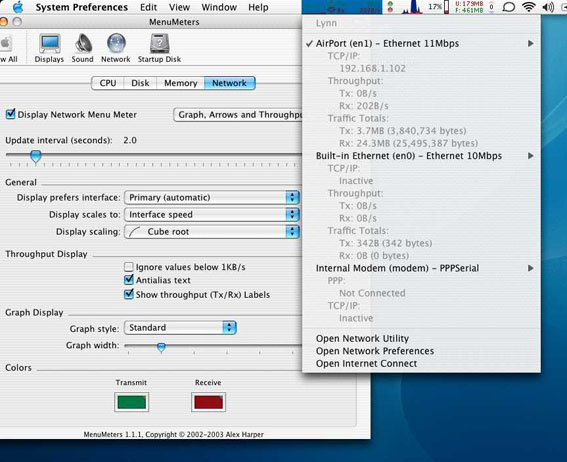567x462 pixels.
Task: Open Display scaling Cube root dropdown
Action: [212, 231]
